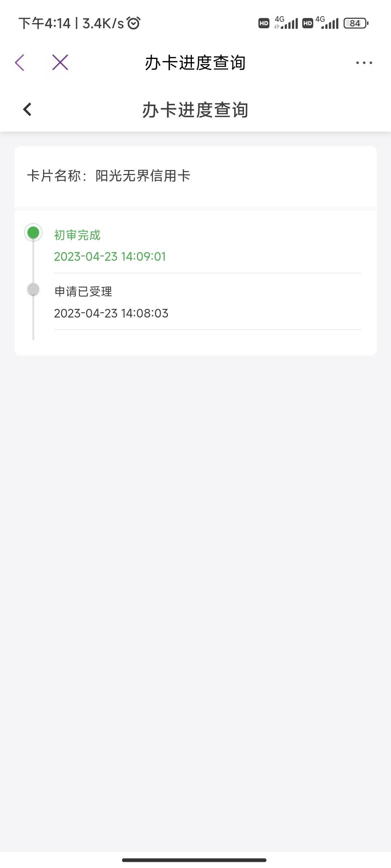The image size is (391, 868).
Task: Tap the first HD network badge
Action: (x=264, y=23)
